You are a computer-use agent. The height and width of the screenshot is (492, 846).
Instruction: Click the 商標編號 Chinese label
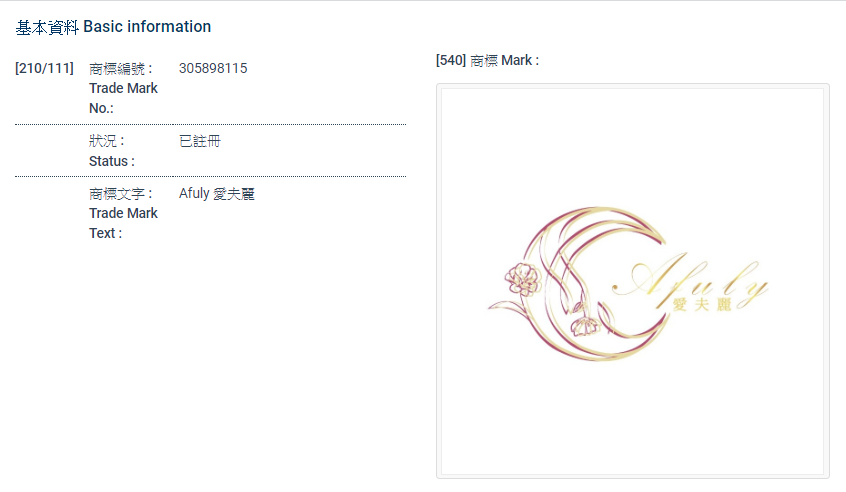(x=118, y=68)
